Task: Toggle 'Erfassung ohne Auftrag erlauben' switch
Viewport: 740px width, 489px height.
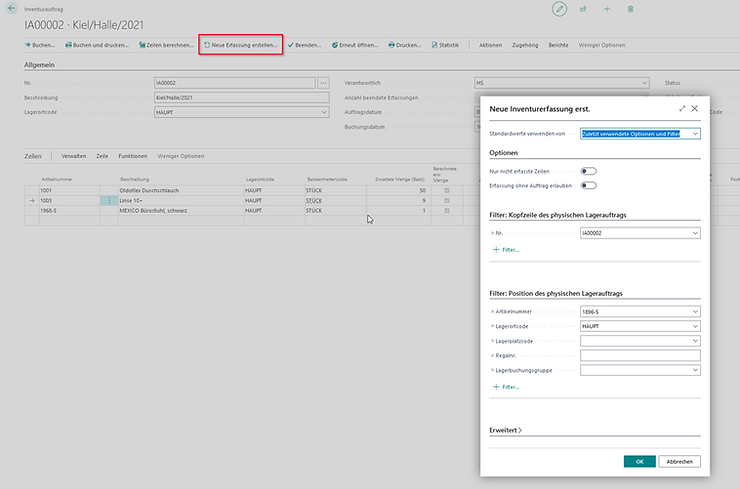Action: click(588, 185)
